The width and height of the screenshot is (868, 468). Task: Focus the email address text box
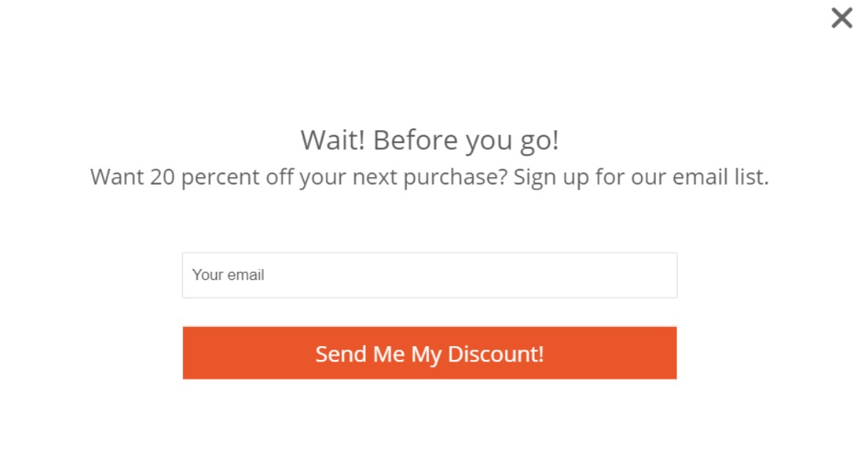click(429, 276)
